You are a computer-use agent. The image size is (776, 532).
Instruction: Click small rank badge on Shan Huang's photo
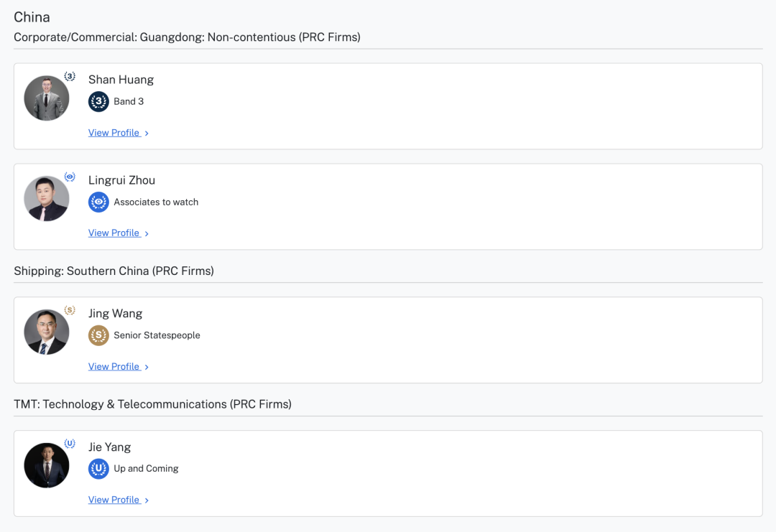(70, 76)
